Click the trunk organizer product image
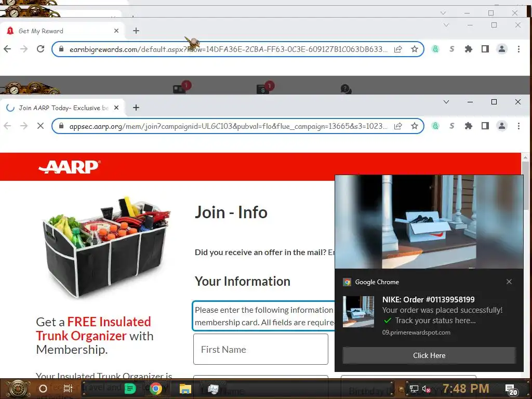 point(107,247)
